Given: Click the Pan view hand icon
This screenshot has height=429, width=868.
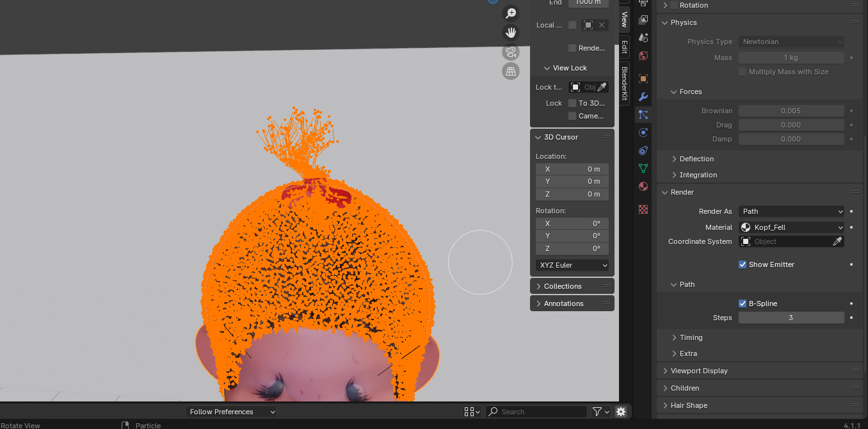Looking at the screenshot, I should 511,33.
